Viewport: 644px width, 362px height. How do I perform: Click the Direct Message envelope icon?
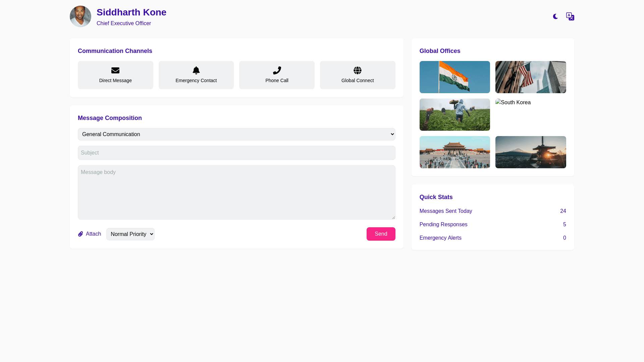click(x=115, y=70)
